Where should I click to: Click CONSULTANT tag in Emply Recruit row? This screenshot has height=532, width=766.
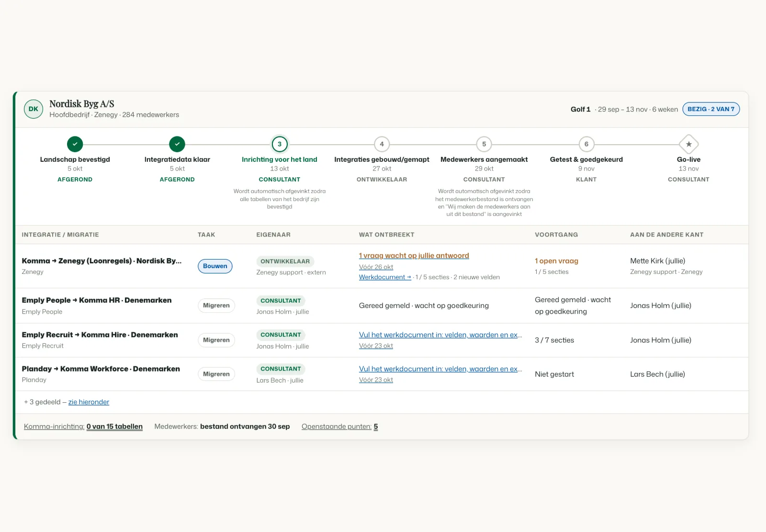coord(281,335)
